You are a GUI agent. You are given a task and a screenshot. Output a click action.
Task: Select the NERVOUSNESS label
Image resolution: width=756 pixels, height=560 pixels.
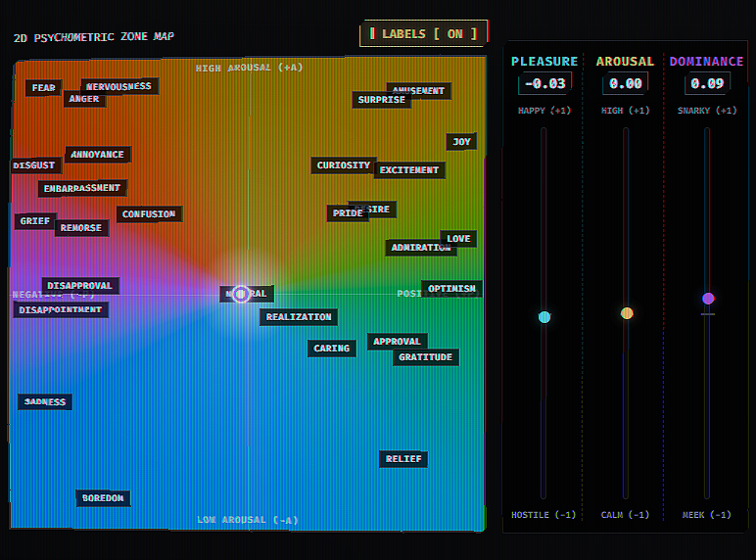coord(119,86)
